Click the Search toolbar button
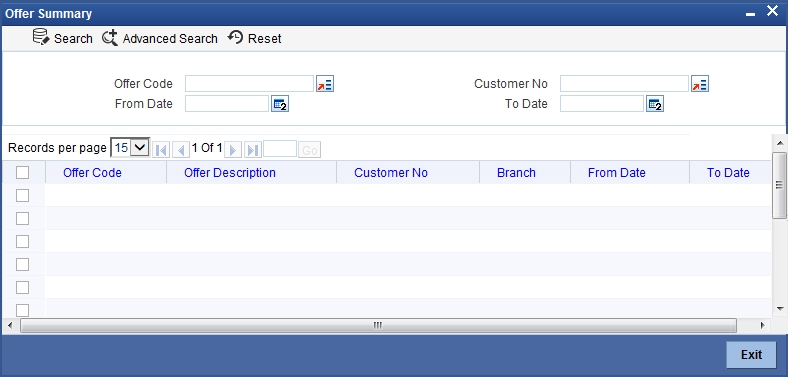 click(x=62, y=38)
